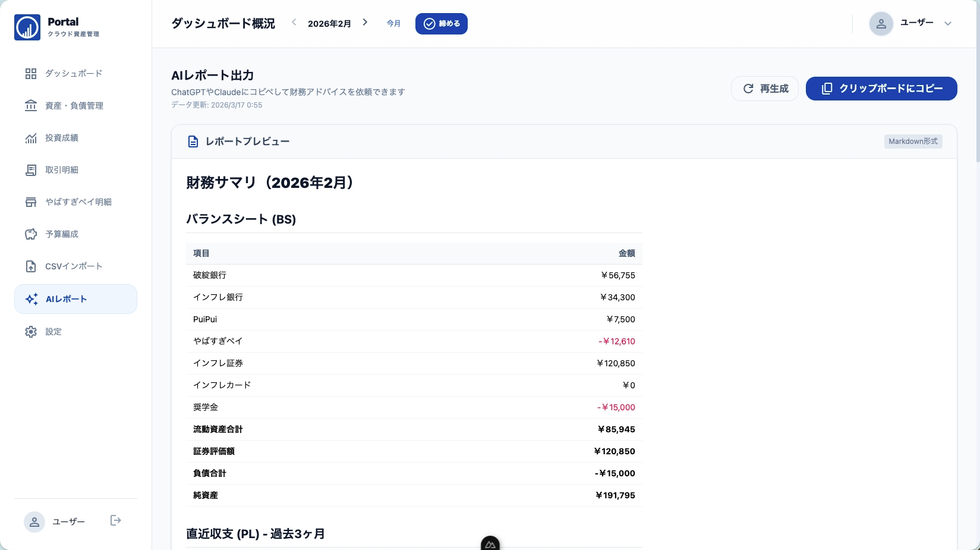The width and height of the screenshot is (980, 550).
Task: Click the Portal logo icon
Action: (27, 27)
